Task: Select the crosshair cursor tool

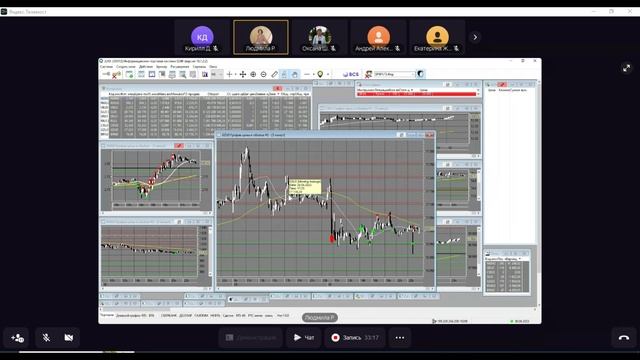Action: tap(229, 74)
